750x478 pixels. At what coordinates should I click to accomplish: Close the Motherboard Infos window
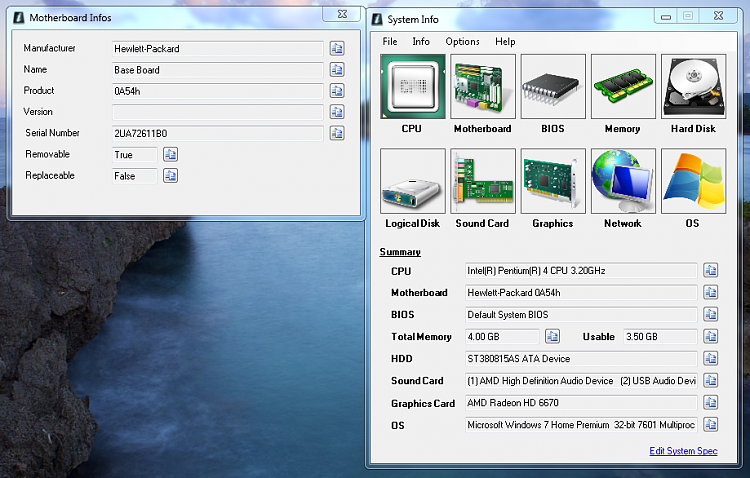coord(342,14)
